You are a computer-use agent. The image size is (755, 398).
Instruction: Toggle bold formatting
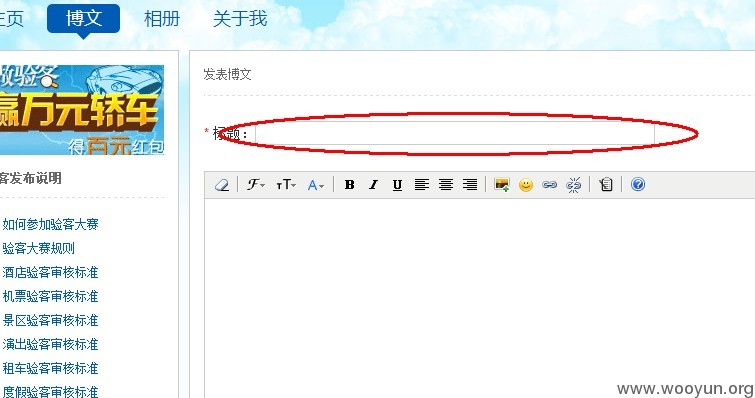click(350, 185)
